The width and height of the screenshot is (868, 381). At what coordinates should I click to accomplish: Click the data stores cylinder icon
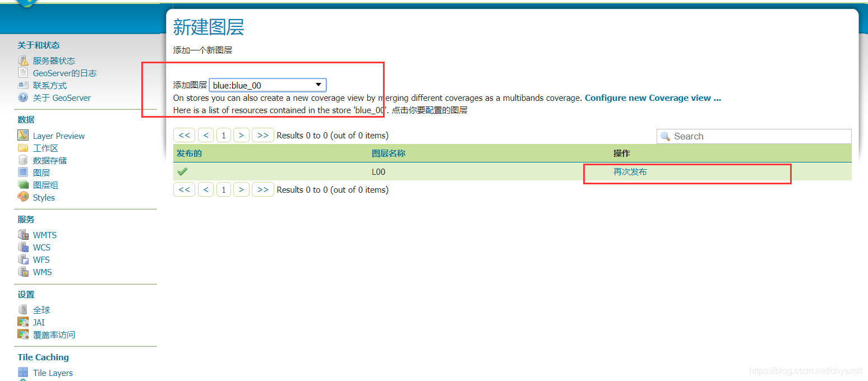tap(23, 160)
